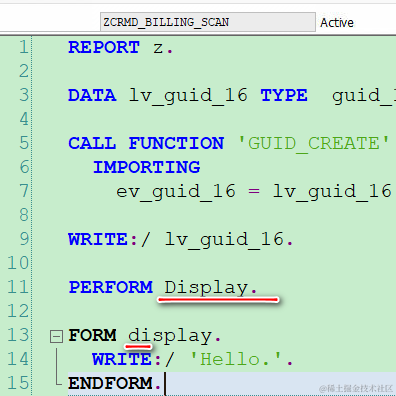396x396 pixels.
Task: Click CALL keyword on line 5
Action: point(92,143)
